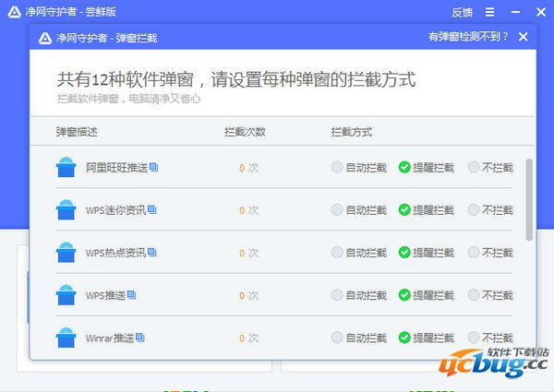554x392 pixels.
Task: Open the preview icon next to Winrar推送
Action: point(140,338)
